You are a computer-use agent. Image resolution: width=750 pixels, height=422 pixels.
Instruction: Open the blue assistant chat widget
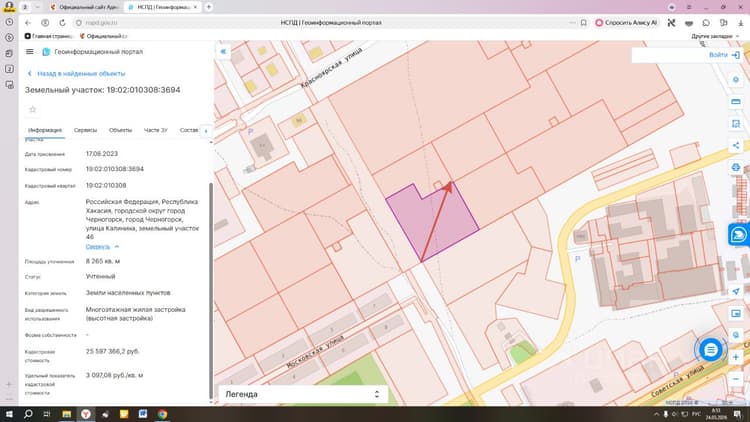tap(739, 235)
